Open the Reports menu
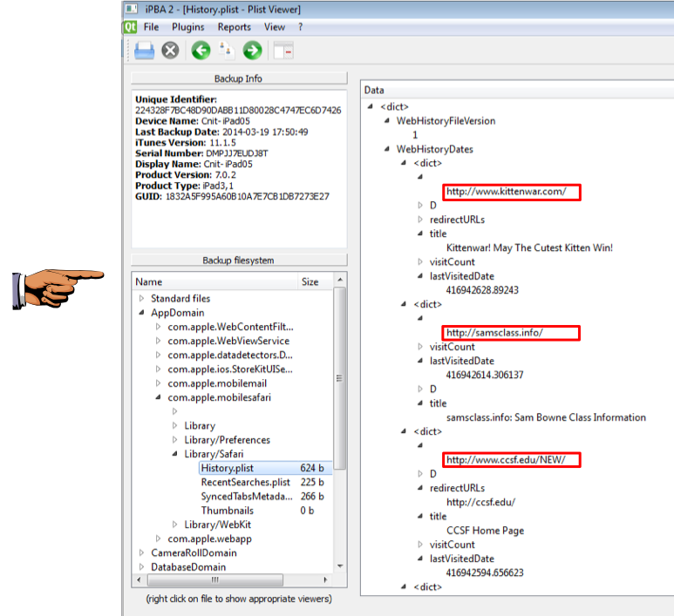This screenshot has width=674, height=616. click(234, 27)
